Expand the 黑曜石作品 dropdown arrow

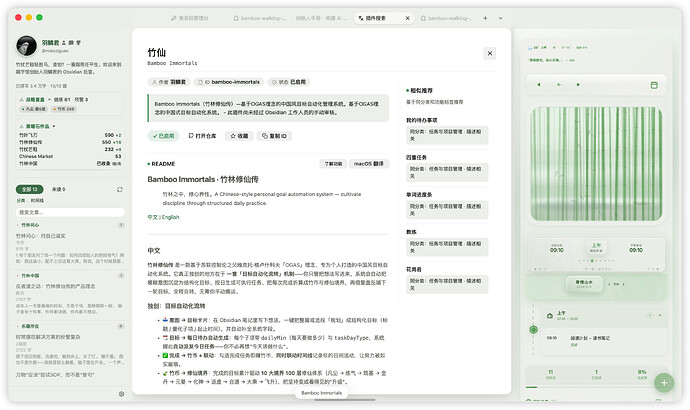tap(54, 126)
